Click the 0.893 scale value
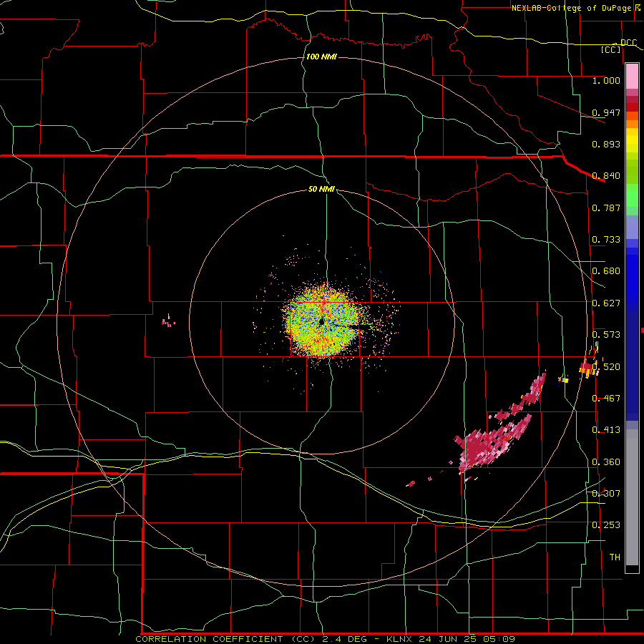 (x=606, y=144)
